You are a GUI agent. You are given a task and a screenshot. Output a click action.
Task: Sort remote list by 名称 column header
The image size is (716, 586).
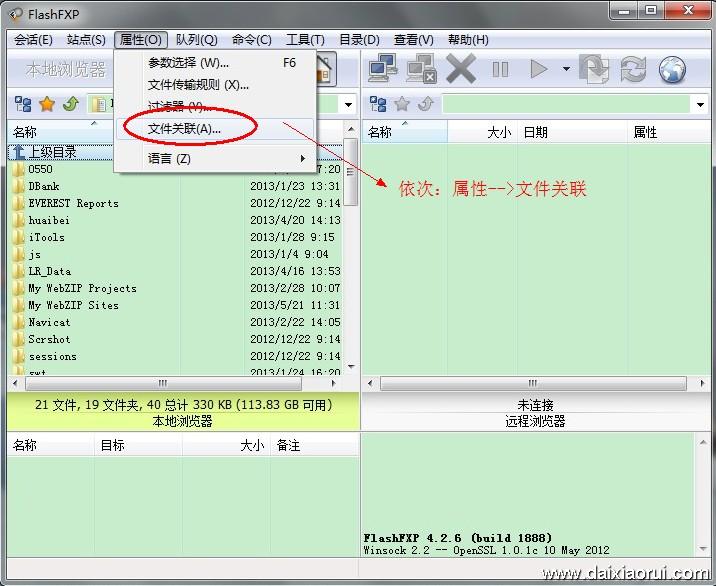405,132
